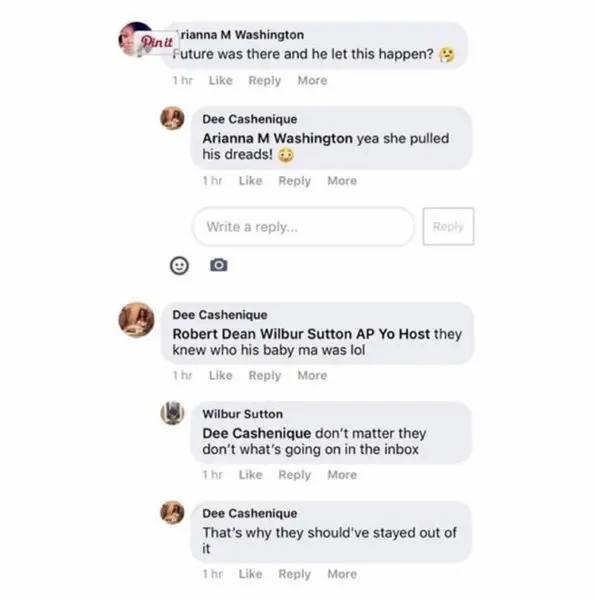The width and height of the screenshot is (595, 600).
Task: Open More options on Arianna's comment
Action: [312, 80]
